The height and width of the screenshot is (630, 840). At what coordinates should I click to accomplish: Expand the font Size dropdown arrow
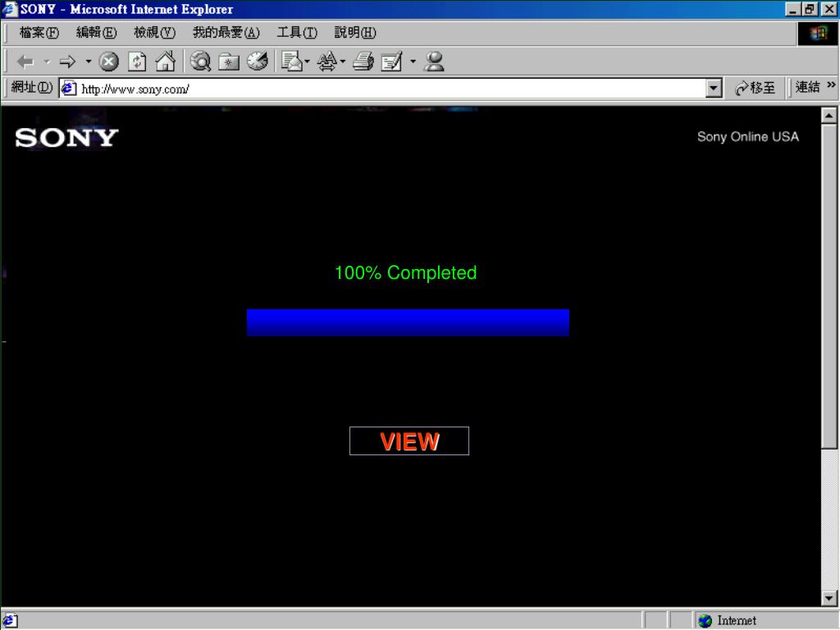click(343, 62)
